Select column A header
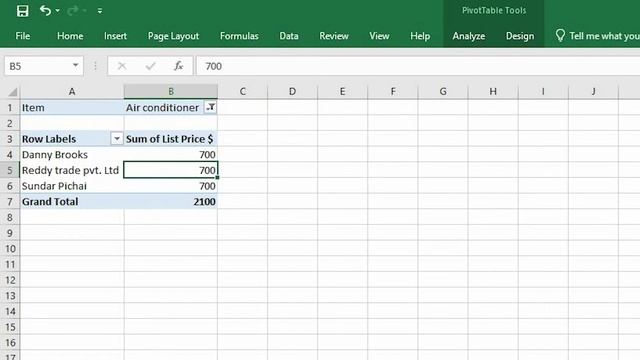The width and height of the screenshot is (640, 360). [x=72, y=91]
